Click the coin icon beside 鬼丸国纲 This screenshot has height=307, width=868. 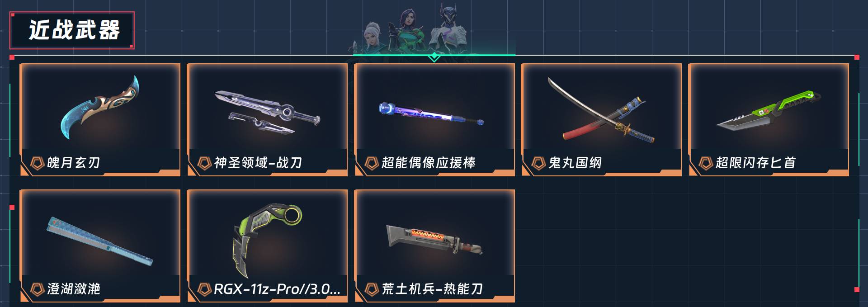(x=538, y=163)
